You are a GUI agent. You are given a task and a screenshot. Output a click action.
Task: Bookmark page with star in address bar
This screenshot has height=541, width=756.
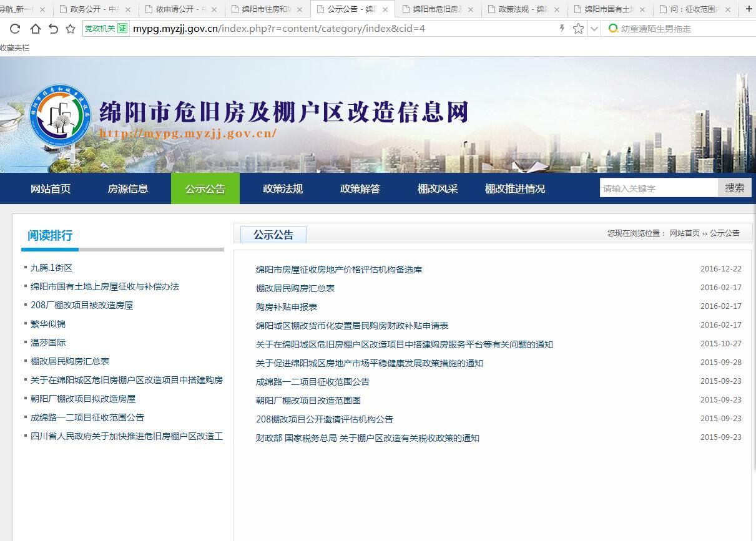click(578, 29)
